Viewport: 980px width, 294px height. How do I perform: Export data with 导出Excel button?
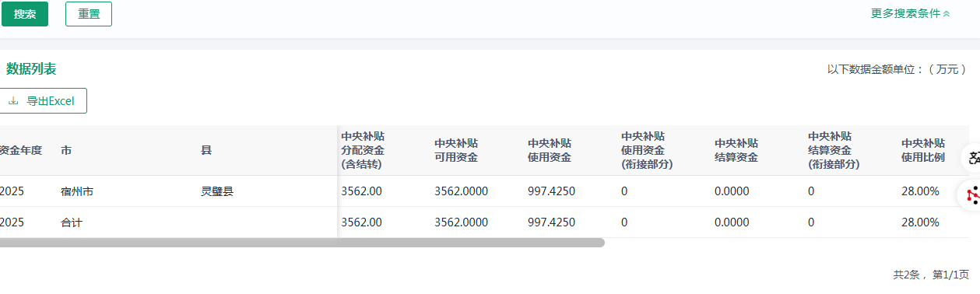click(44, 101)
